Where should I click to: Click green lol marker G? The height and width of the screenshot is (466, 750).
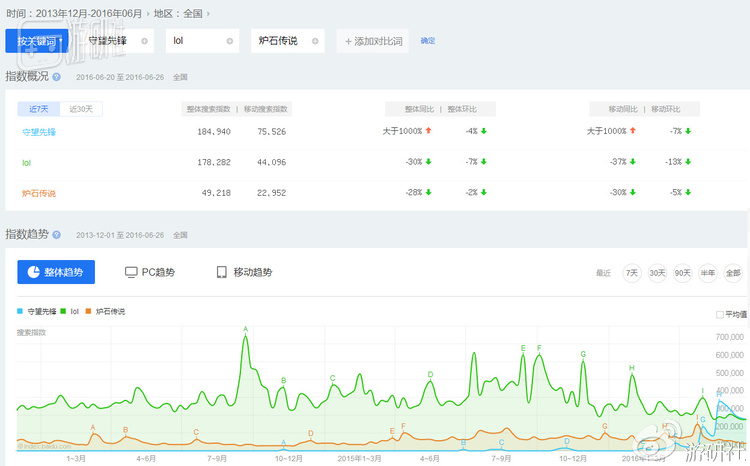583,355
